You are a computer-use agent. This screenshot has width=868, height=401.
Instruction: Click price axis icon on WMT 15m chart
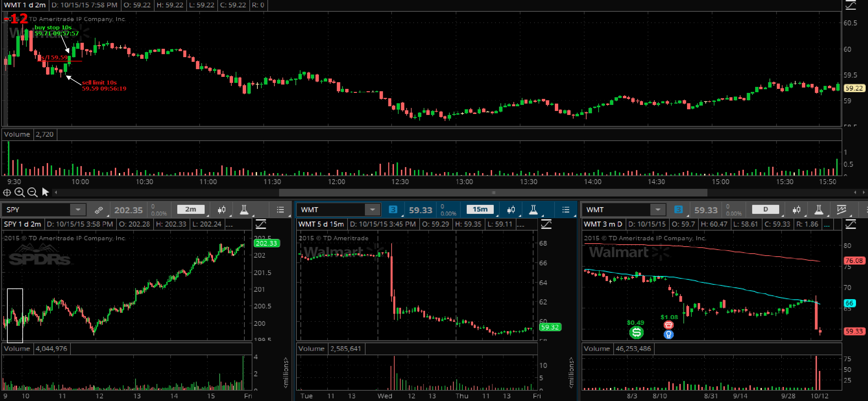click(x=546, y=224)
